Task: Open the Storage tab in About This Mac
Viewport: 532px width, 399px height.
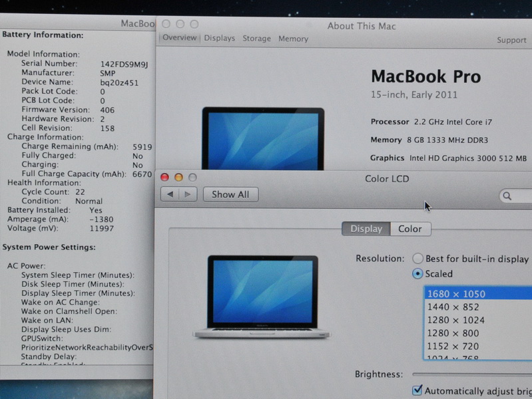Action: coord(256,39)
